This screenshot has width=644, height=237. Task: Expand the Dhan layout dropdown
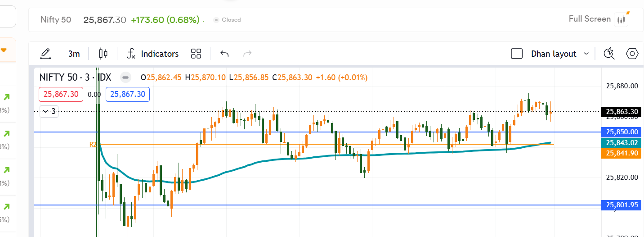pos(586,54)
